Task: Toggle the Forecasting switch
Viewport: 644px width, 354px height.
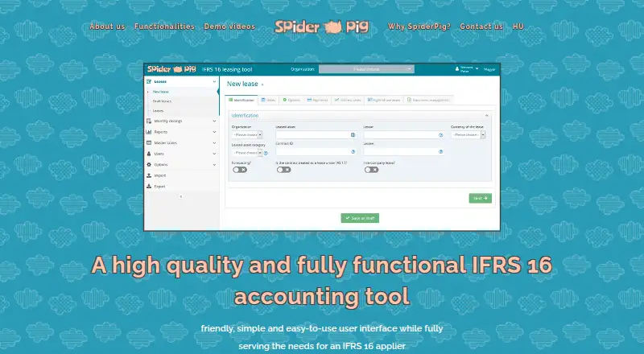Action: tap(240, 170)
